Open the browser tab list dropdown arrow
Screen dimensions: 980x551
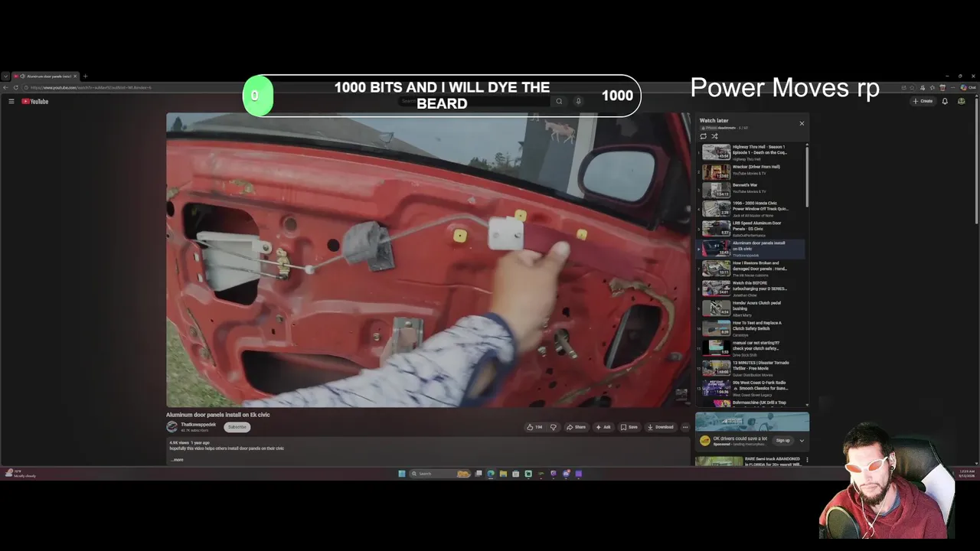[5, 76]
